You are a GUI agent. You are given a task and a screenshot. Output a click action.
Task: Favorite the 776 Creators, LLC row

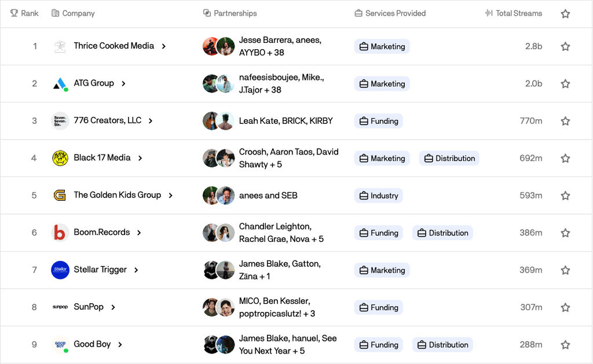565,121
